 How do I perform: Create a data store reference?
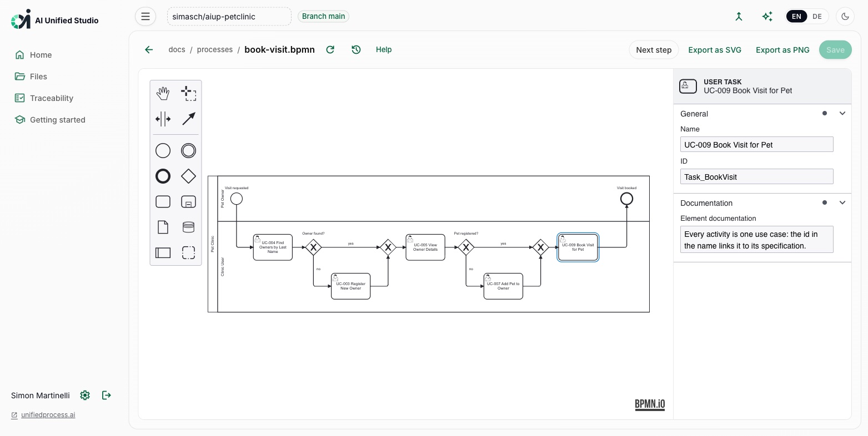coord(189,227)
